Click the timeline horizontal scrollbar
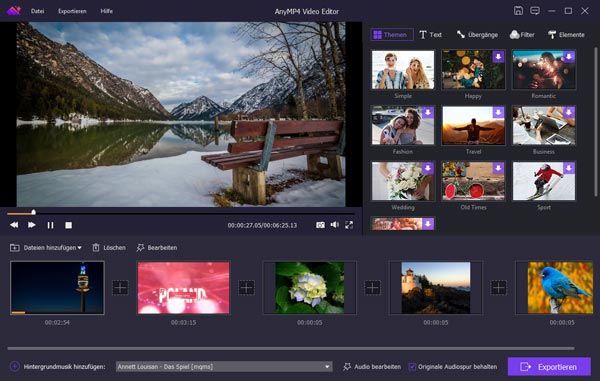 tap(291, 348)
